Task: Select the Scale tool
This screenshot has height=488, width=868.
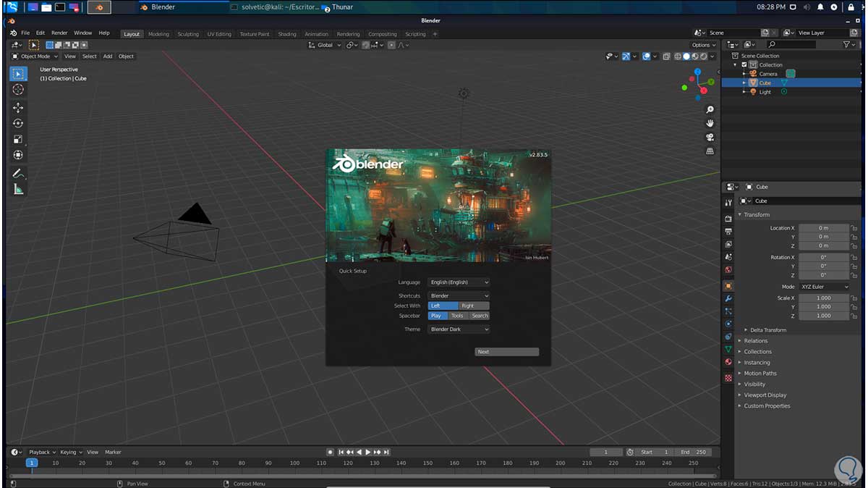Action: [x=18, y=139]
